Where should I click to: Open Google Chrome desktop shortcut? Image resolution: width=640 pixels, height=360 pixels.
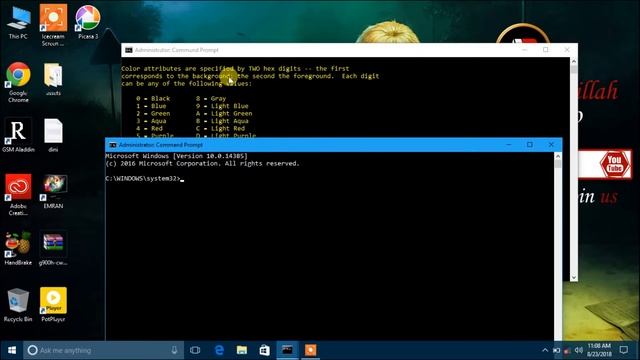pyautogui.click(x=18, y=82)
